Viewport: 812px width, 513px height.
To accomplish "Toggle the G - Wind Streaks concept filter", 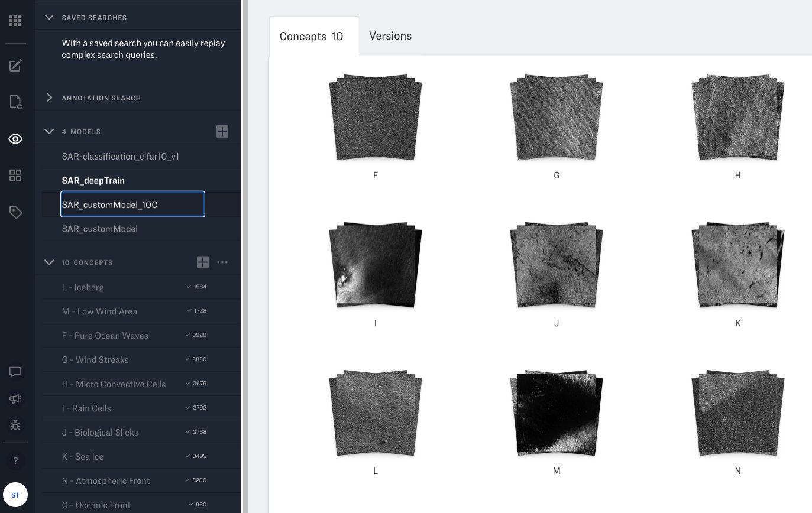I will tap(95, 360).
